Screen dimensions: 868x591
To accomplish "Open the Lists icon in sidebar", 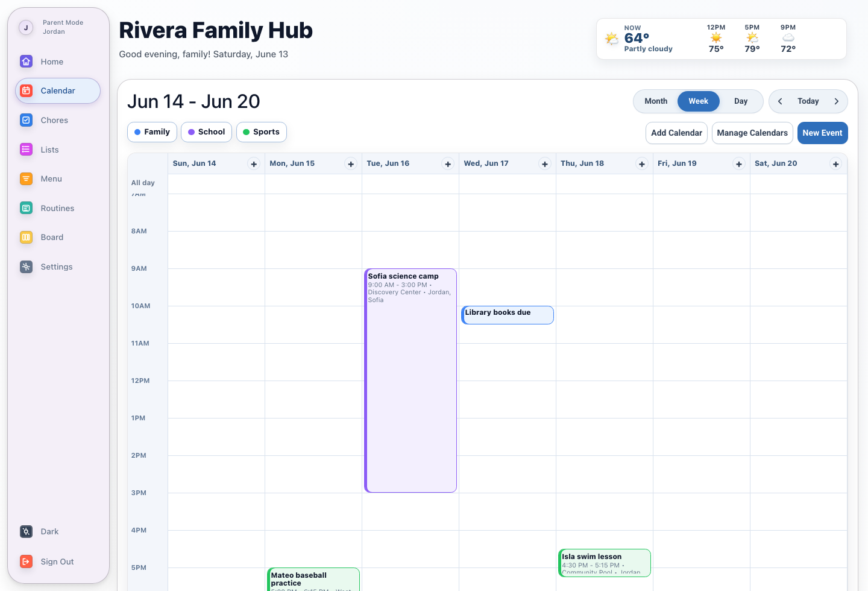I will click(26, 150).
